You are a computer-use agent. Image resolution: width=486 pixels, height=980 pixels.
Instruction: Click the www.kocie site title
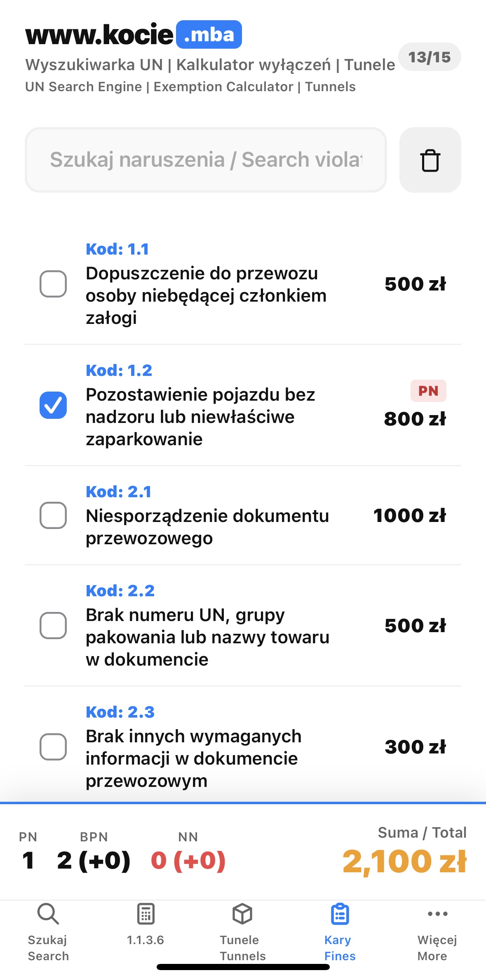[x=99, y=35]
